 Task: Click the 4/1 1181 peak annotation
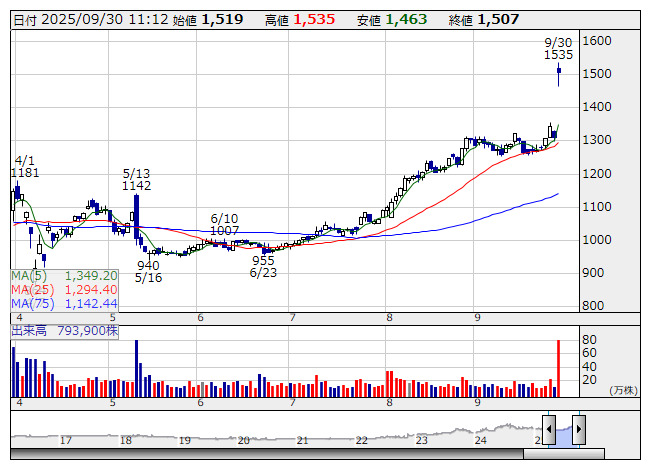25,167
